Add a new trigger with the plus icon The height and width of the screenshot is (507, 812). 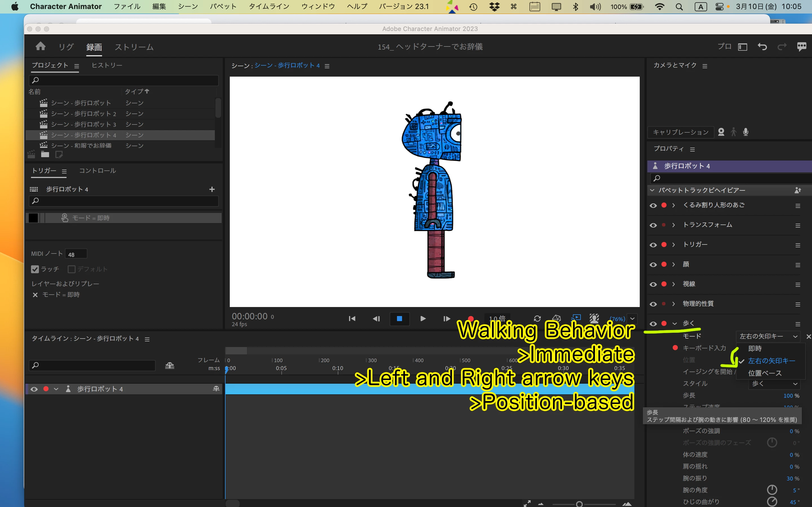pyautogui.click(x=212, y=190)
